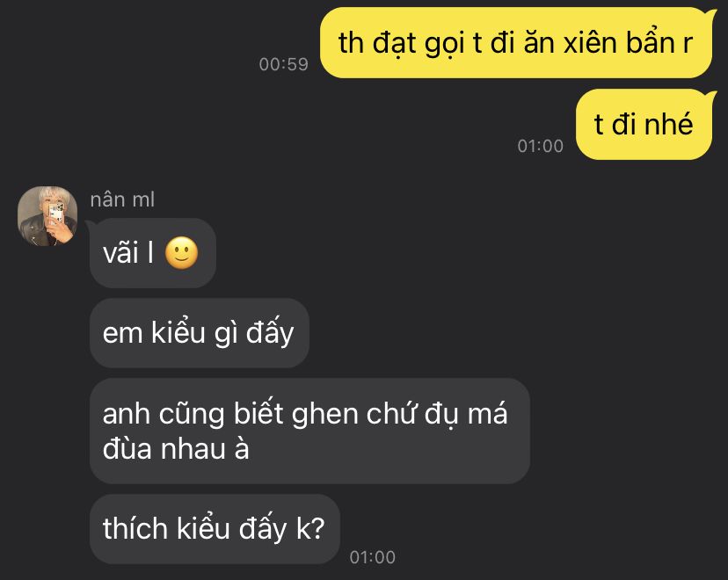Image resolution: width=728 pixels, height=580 pixels.
Task: Tap the words "th đạt" in the first message
Action: [377, 43]
